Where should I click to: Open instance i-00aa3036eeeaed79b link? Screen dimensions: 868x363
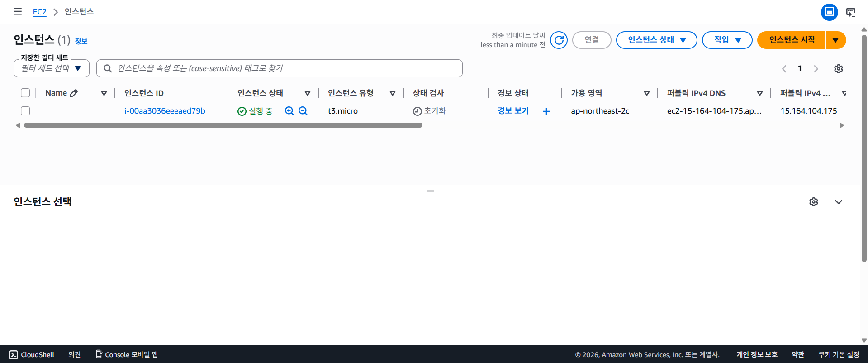[x=165, y=111]
